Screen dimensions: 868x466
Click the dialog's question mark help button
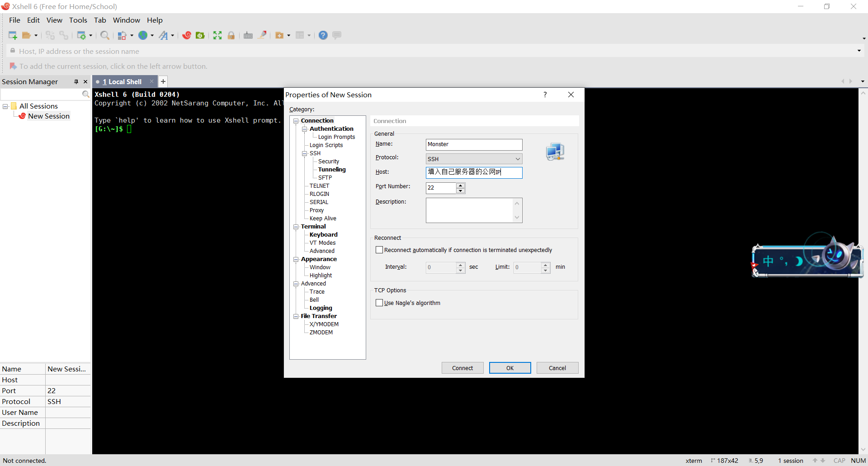click(x=545, y=95)
